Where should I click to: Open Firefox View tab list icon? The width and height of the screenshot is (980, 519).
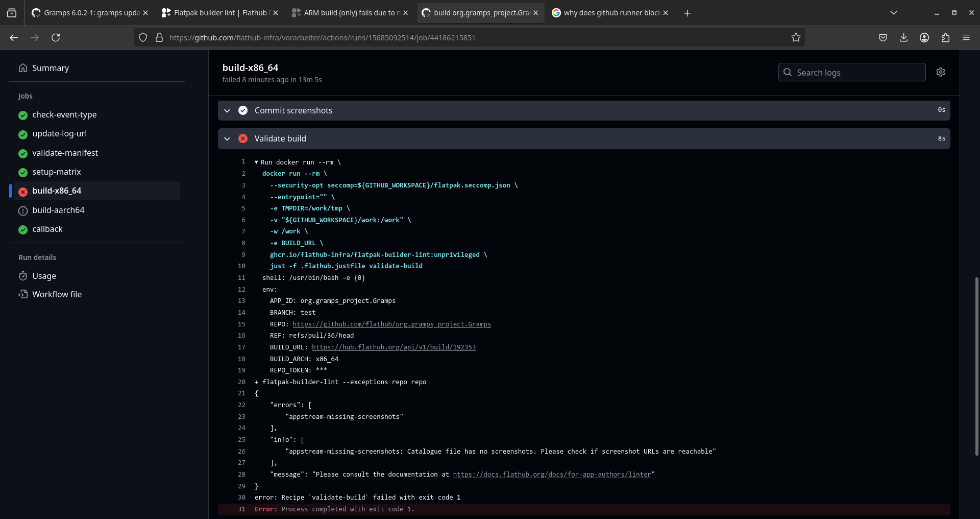click(x=12, y=13)
